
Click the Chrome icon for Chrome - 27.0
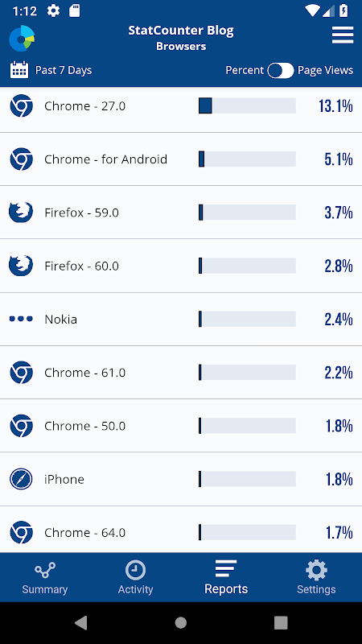[22, 105]
